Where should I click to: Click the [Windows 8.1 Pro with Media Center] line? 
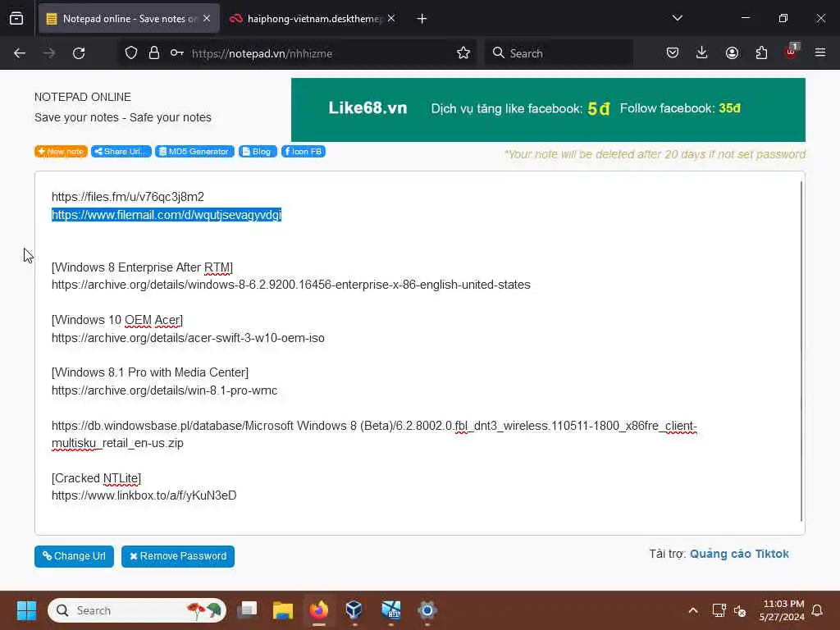point(150,372)
